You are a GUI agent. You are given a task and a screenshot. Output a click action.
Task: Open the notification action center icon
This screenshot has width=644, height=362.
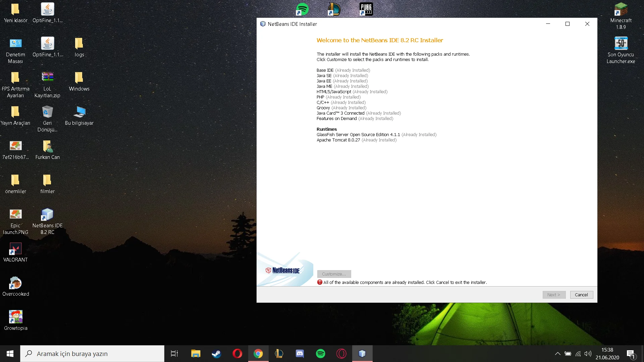631,354
